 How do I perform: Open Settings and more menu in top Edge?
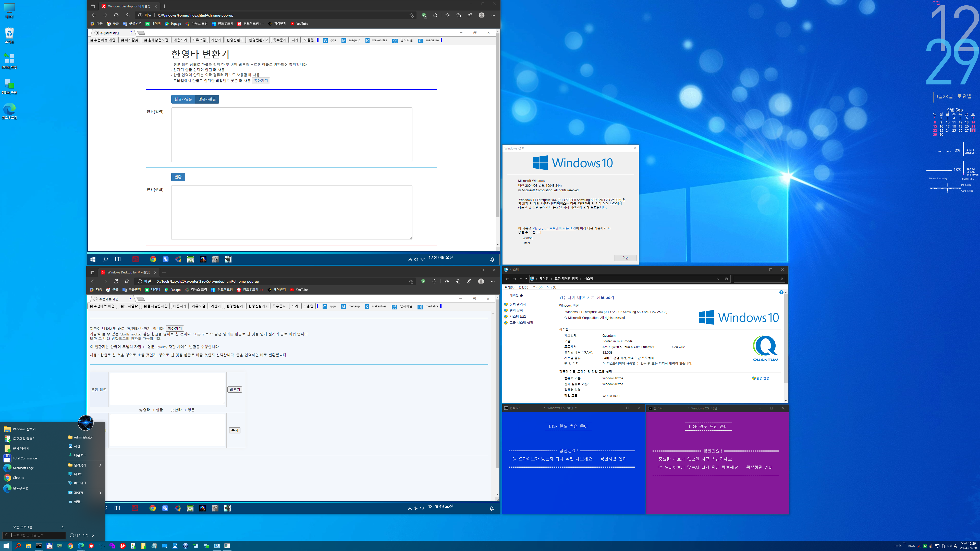pos(493,15)
